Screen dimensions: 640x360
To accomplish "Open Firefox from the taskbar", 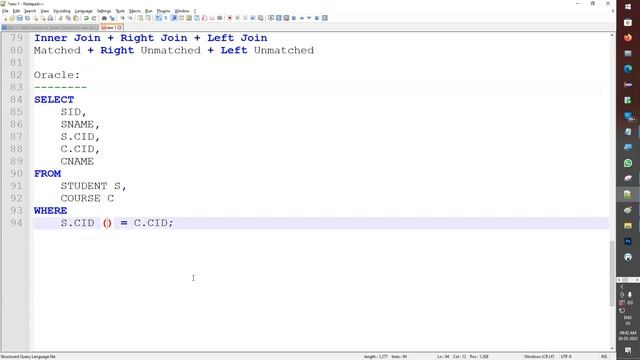I will (x=628, y=38).
